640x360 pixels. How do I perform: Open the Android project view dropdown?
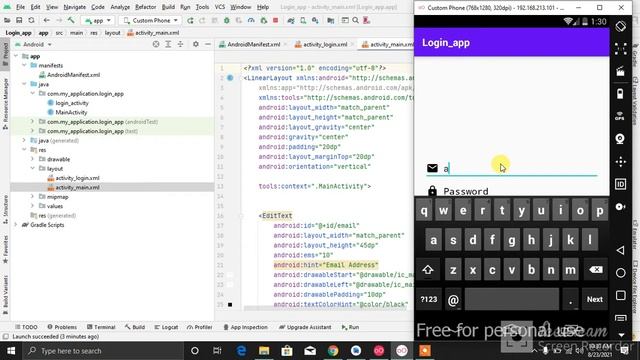(x=33, y=44)
